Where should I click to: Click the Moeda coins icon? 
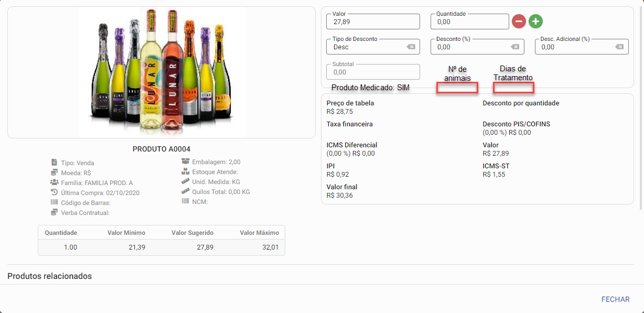[54, 172]
